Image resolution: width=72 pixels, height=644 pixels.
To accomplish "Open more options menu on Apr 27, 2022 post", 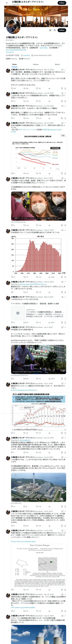I will pyautogui.click(x=65, y=123).
